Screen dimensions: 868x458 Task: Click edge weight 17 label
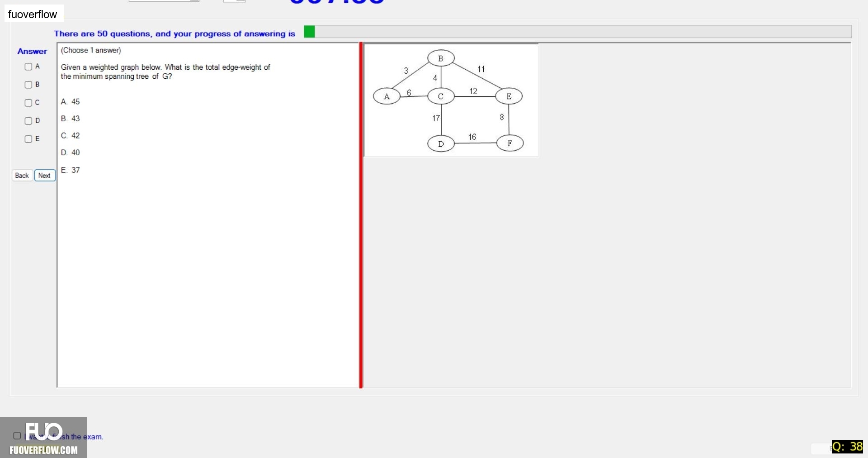436,118
